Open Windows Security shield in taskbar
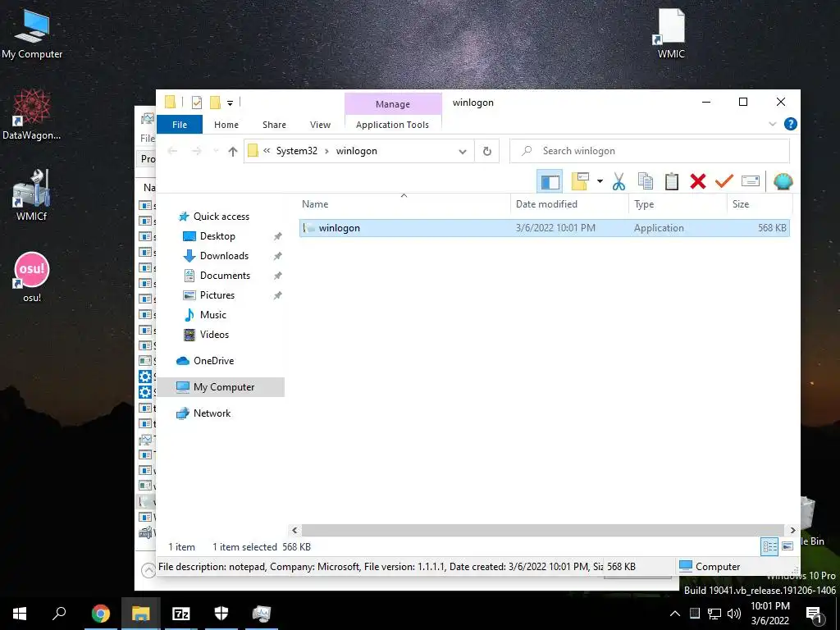The height and width of the screenshot is (630, 840). tap(221, 614)
